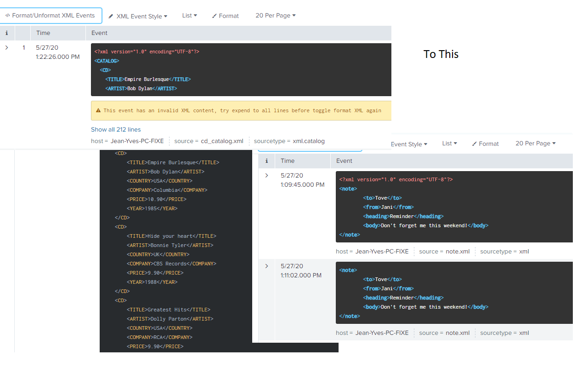Expand the 1:22:26.000 PM event row chevron
This screenshot has height=368, width=588.
tap(6, 47)
